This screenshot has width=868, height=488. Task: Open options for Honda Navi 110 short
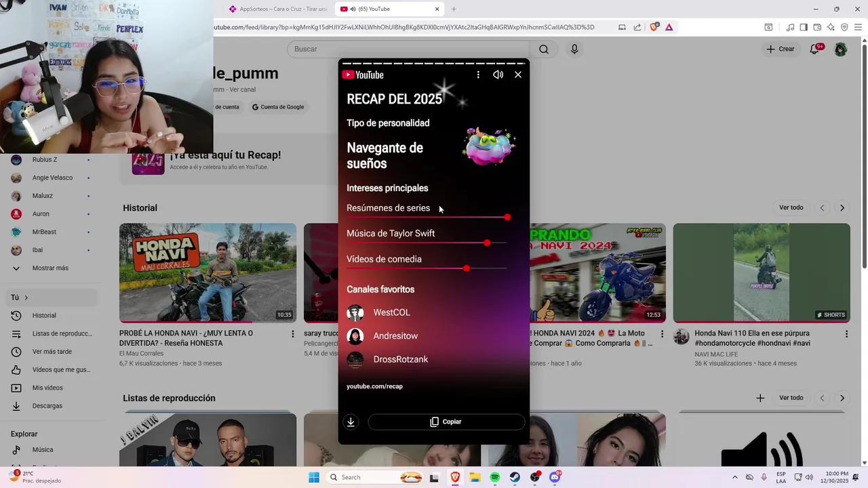846,334
